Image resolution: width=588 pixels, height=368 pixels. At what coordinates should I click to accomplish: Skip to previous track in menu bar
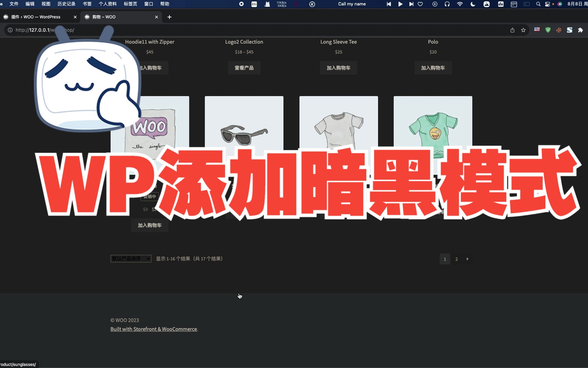click(389, 4)
